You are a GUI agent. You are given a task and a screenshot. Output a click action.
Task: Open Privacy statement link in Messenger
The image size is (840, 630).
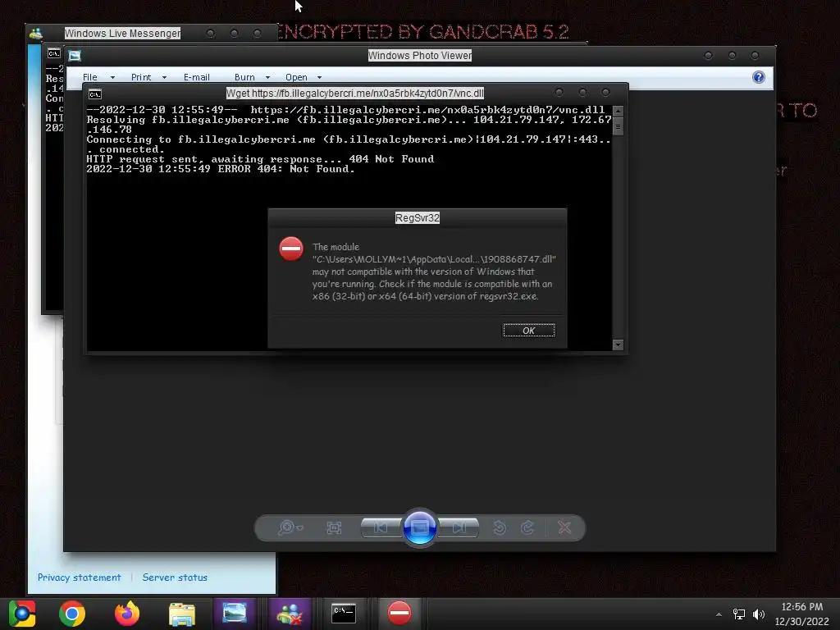point(79,577)
